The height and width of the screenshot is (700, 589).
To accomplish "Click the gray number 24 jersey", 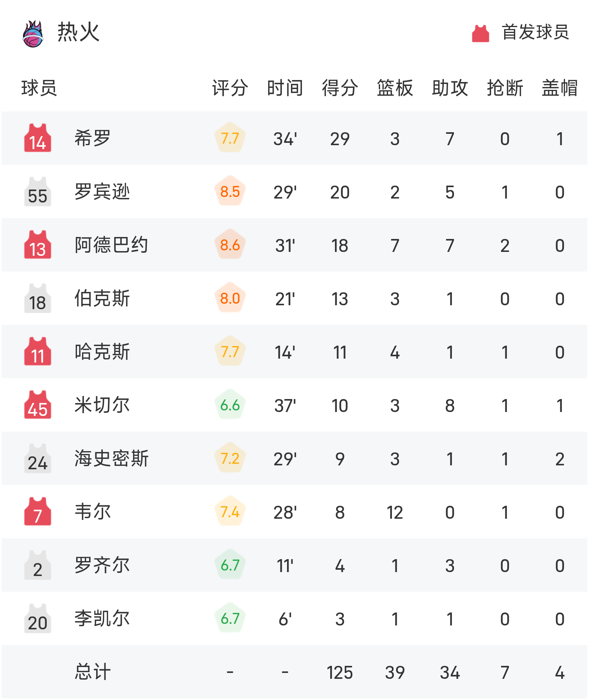I will point(38,458).
